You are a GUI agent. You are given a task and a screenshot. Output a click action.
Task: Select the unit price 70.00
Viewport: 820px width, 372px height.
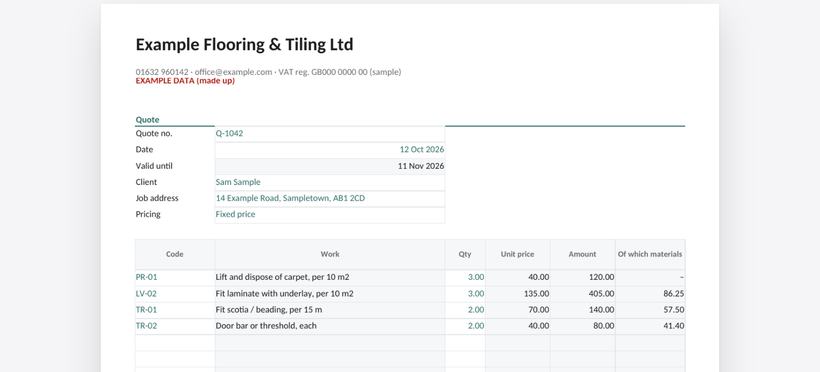(x=518, y=310)
